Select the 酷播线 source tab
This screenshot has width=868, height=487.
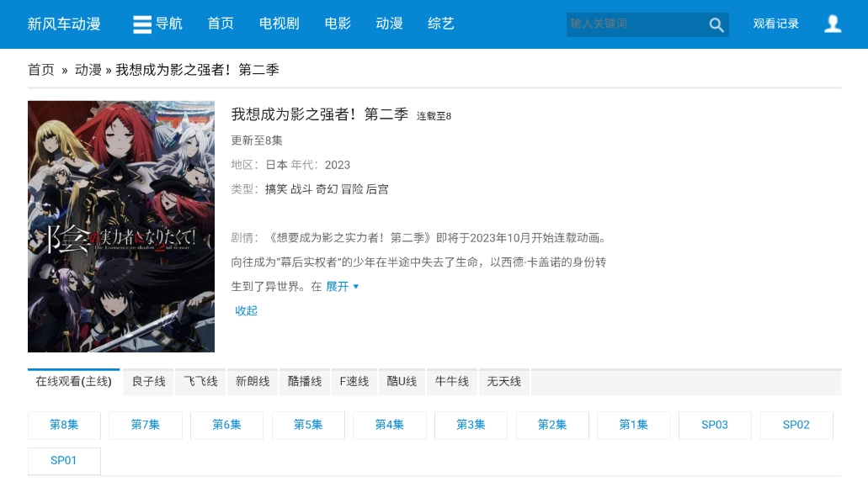[305, 382]
